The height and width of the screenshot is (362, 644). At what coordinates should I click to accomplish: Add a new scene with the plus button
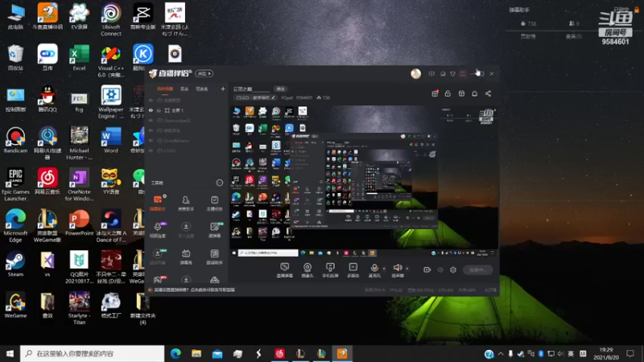[x=223, y=89]
